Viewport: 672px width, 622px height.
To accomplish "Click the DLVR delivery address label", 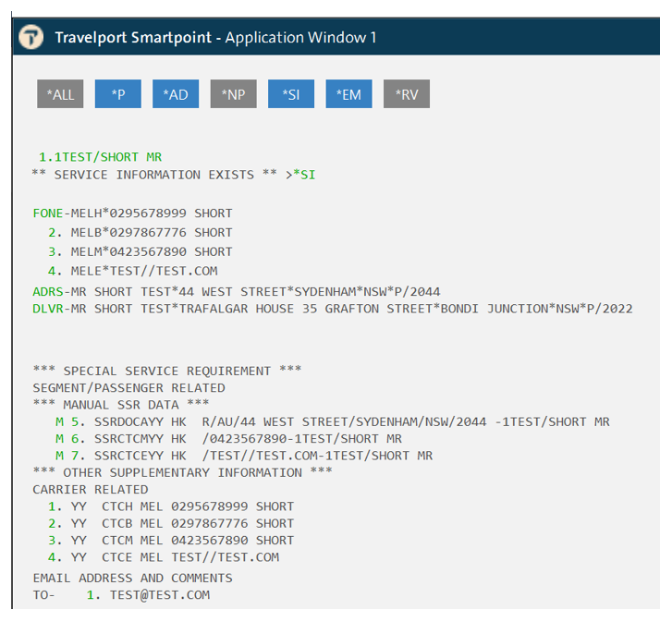I will [x=48, y=309].
